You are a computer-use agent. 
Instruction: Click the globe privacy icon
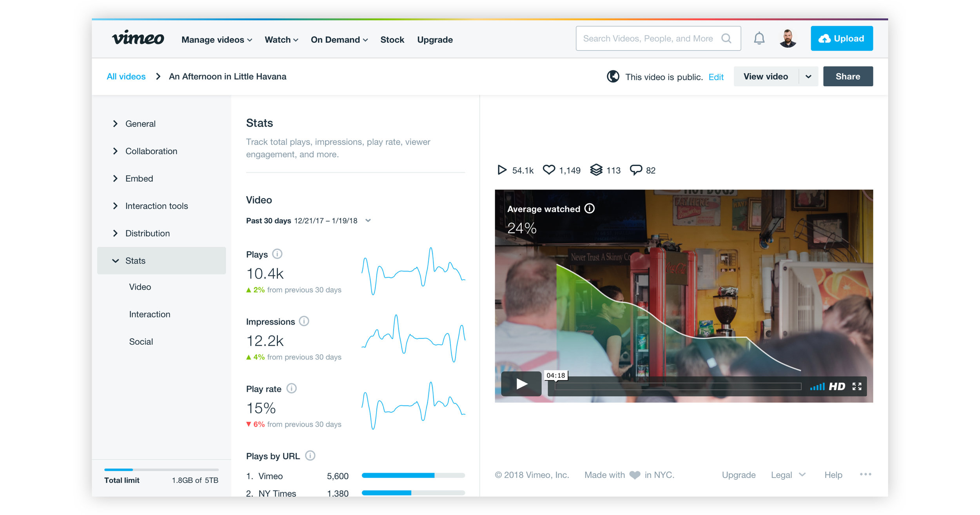point(613,76)
